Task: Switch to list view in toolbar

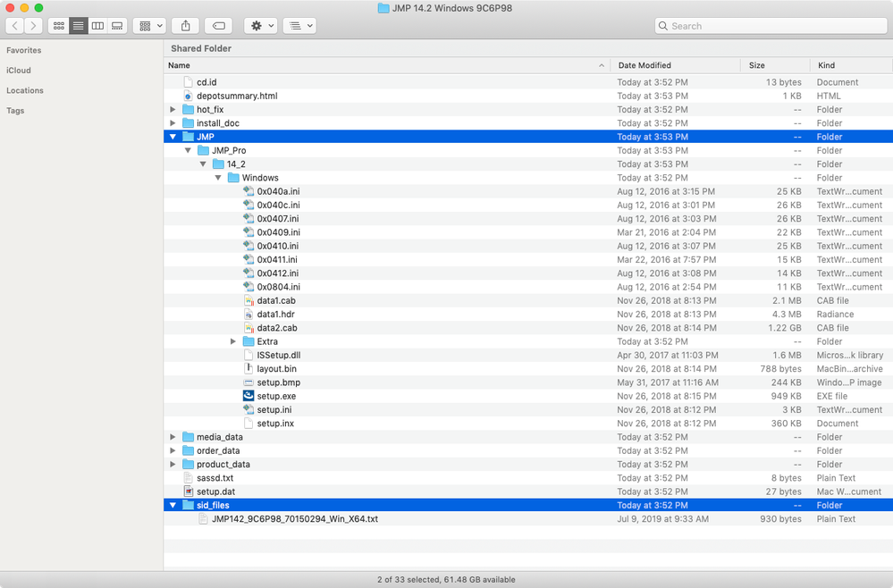Action: (x=78, y=26)
